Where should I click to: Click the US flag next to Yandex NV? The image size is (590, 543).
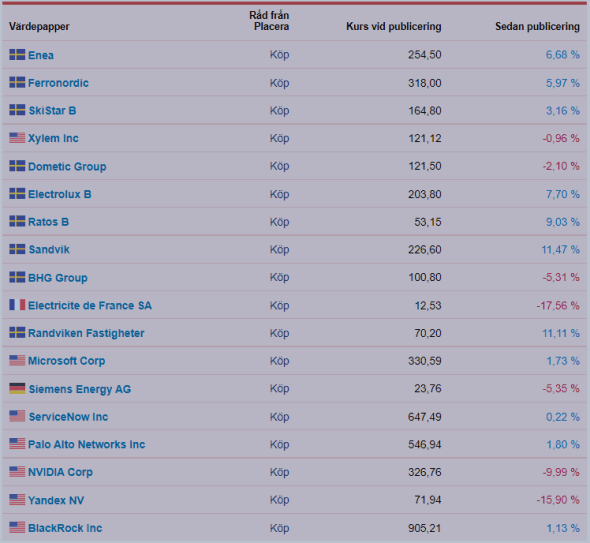click(17, 500)
